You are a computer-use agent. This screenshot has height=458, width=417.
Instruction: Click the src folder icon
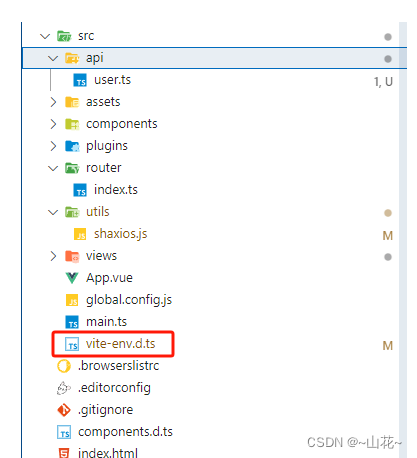pos(64,36)
